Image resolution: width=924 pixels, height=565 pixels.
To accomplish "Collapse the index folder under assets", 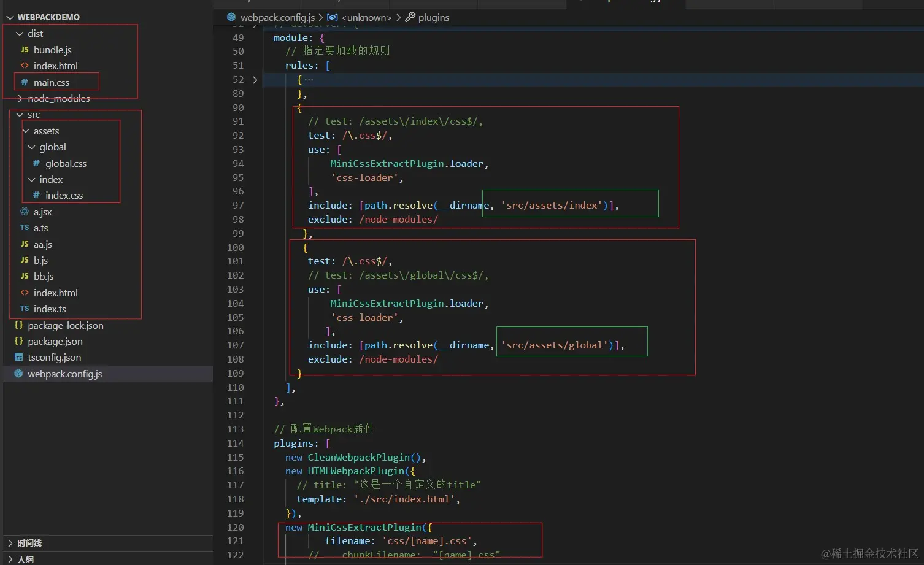I will pos(32,179).
